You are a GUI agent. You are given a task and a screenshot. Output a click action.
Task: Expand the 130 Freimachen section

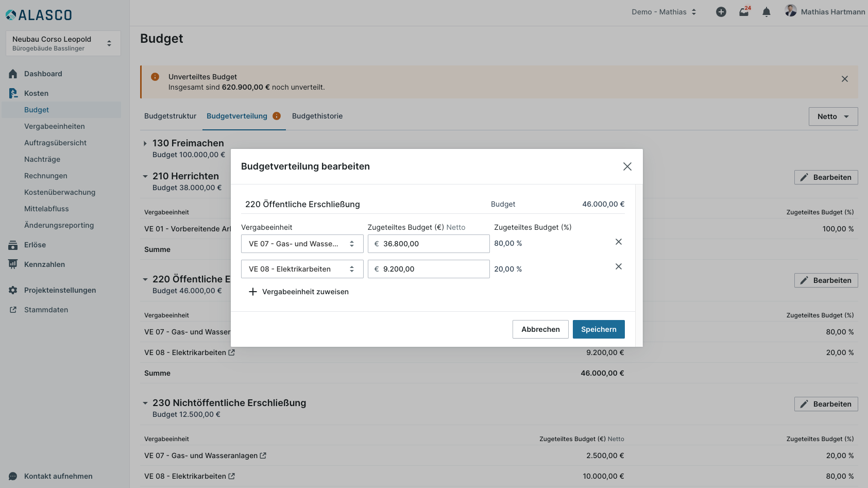(x=145, y=144)
